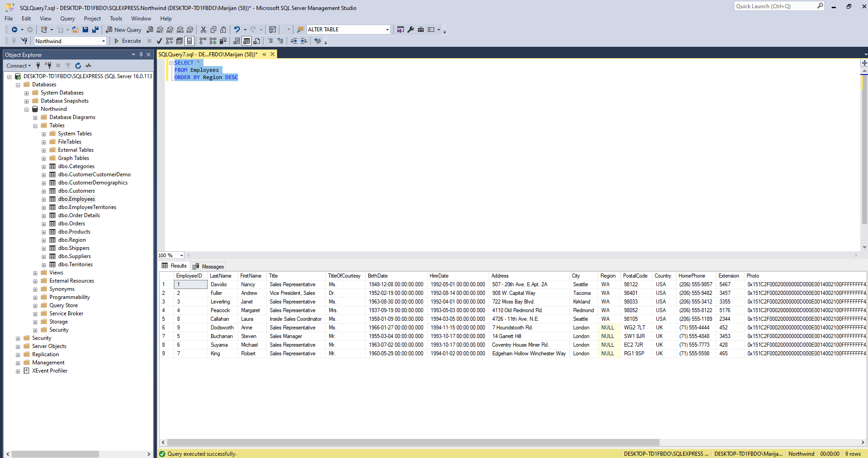Viewport: 868px width, 458px height.
Task: Click the Execute button
Action: 128,41
